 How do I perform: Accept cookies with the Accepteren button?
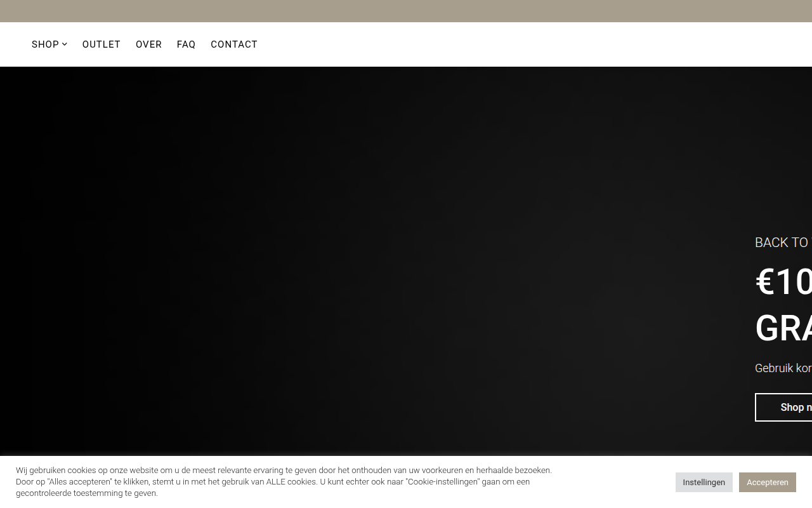(768, 483)
